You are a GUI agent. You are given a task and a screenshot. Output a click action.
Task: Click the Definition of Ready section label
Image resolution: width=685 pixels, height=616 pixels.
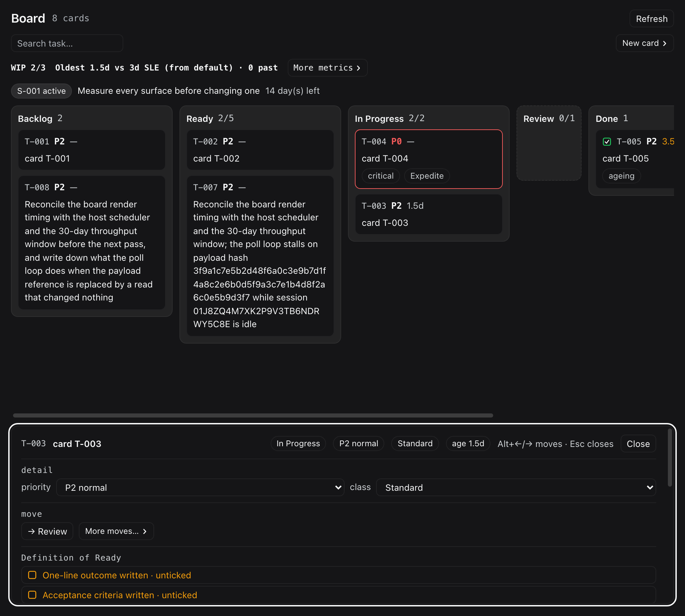point(71,558)
